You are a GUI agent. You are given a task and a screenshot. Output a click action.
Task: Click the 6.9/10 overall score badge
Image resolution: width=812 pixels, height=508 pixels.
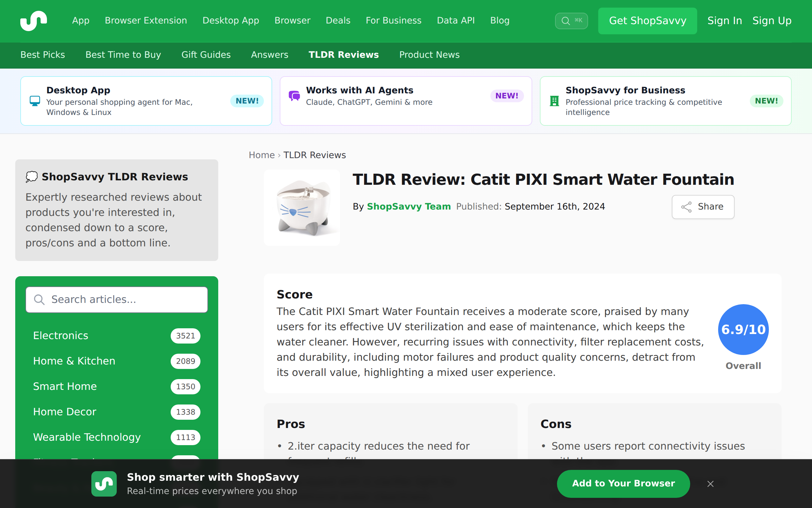pyautogui.click(x=743, y=329)
